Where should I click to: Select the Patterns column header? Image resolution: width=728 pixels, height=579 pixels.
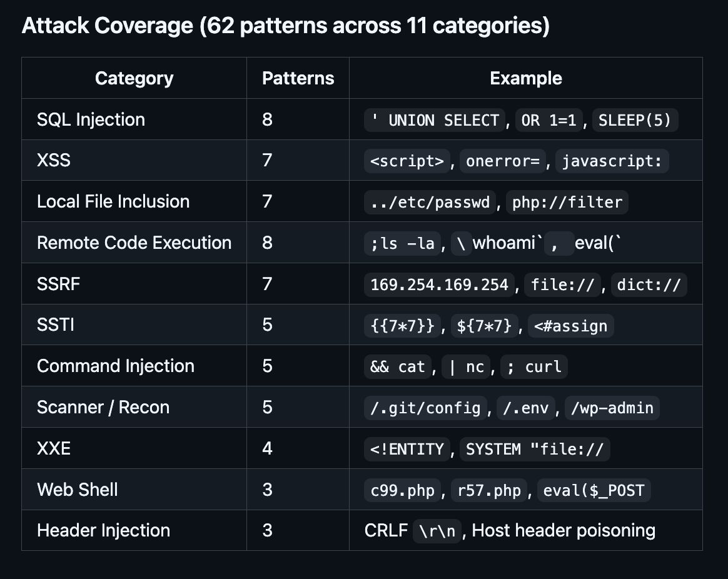298,78
